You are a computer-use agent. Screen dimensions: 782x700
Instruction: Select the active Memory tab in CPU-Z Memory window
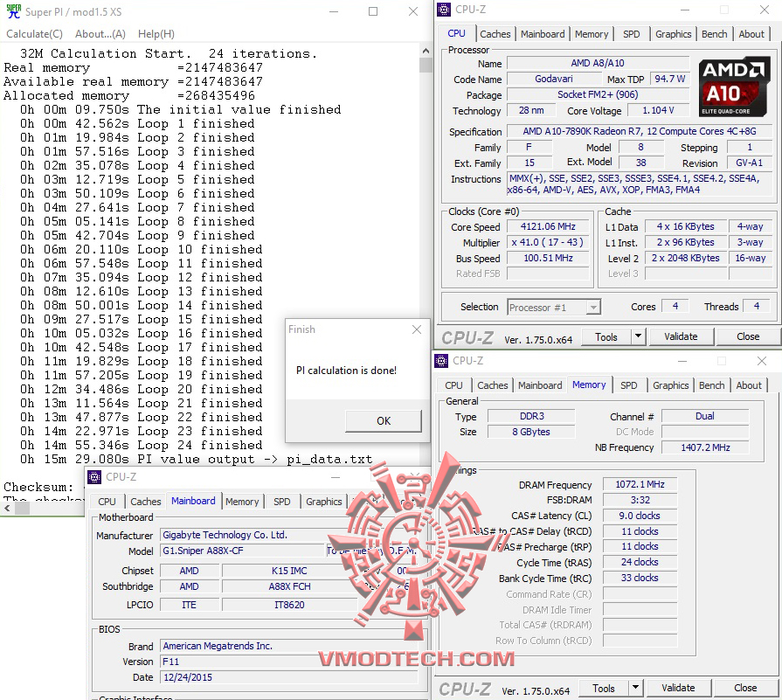[x=589, y=385]
